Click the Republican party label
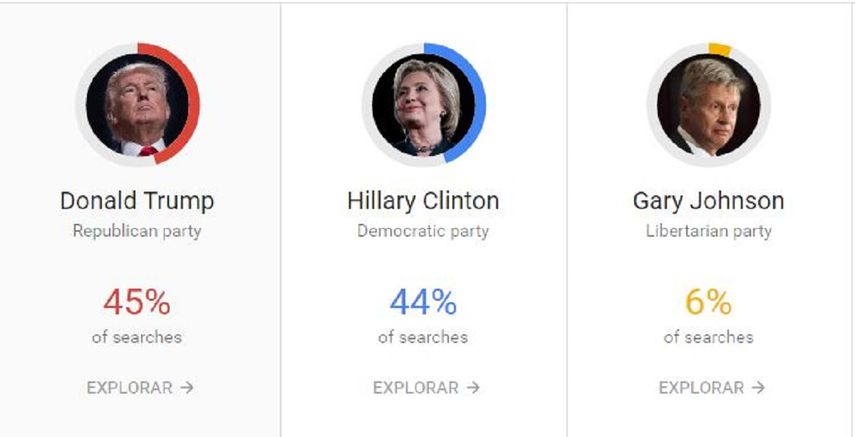 pos(137,231)
